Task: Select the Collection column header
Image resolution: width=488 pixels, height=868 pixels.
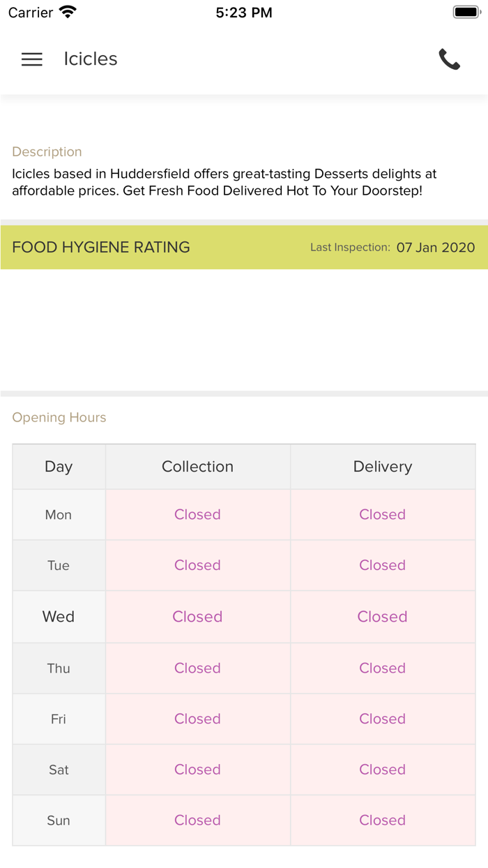Action: pyautogui.click(x=197, y=467)
